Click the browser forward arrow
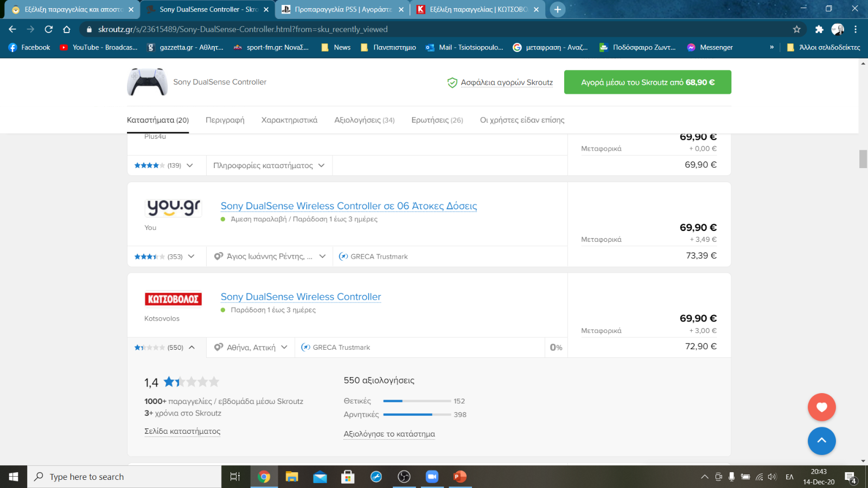The height and width of the screenshot is (488, 868). point(30,29)
